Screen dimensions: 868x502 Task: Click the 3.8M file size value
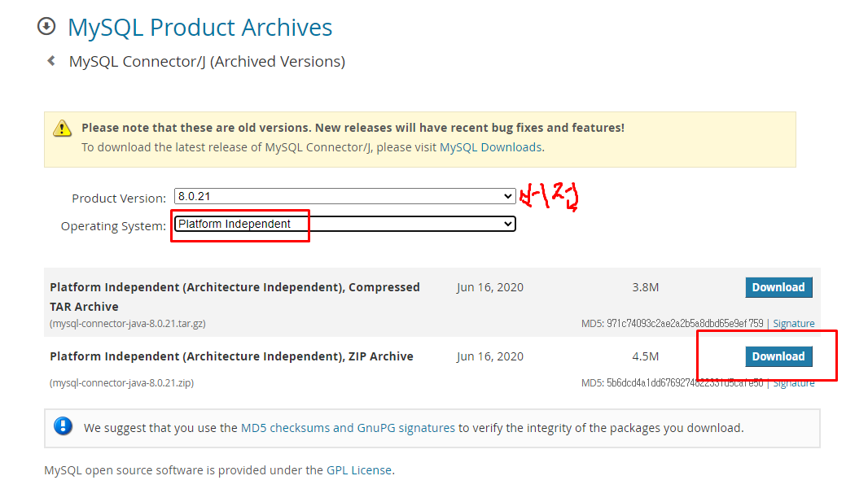(646, 287)
